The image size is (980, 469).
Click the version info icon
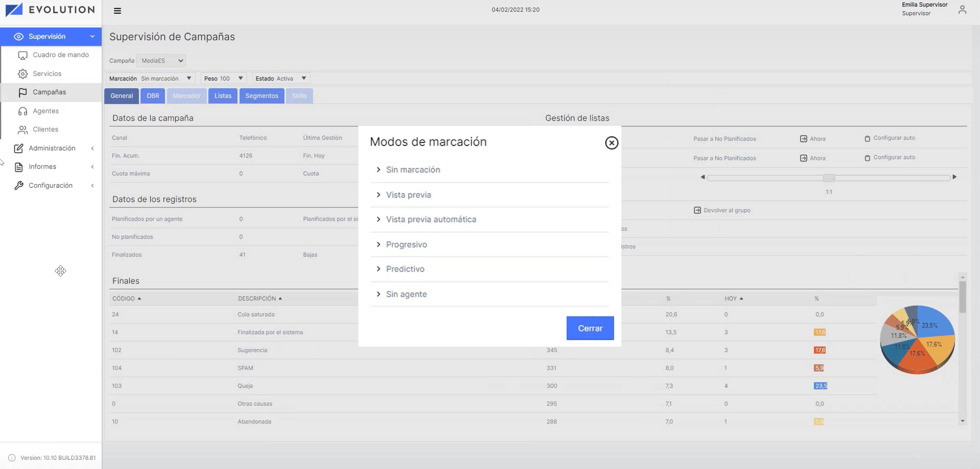[12, 458]
